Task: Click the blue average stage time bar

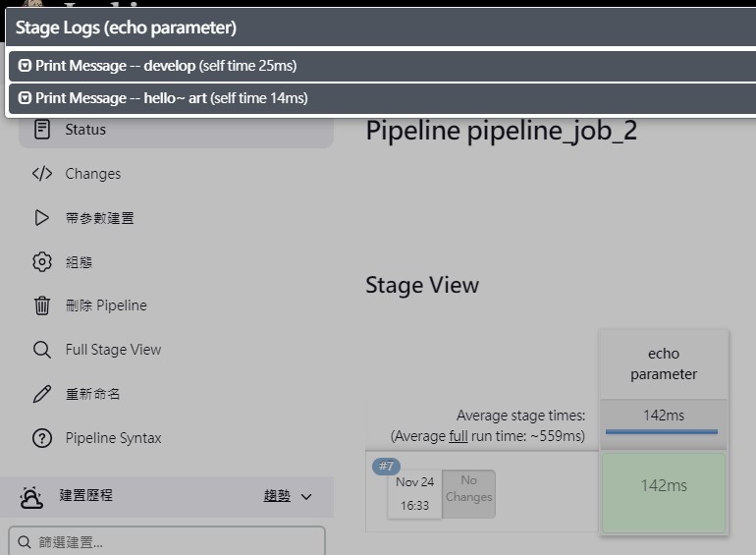Action: click(x=662, y=431)
